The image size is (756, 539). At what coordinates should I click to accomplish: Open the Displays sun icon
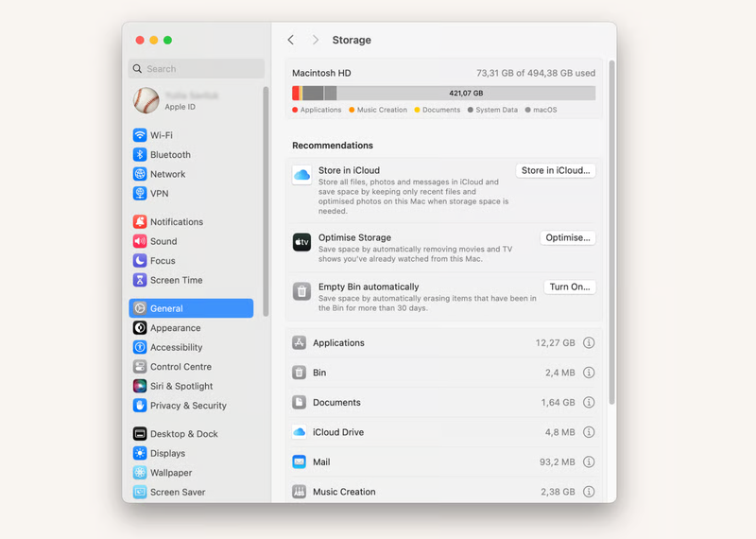click(140, 453)
